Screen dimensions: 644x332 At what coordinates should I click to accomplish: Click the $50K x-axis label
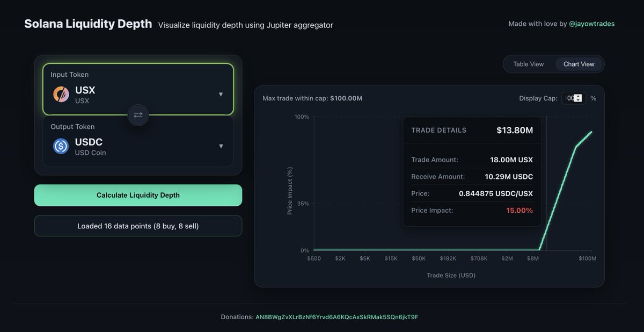click(419, 258)
